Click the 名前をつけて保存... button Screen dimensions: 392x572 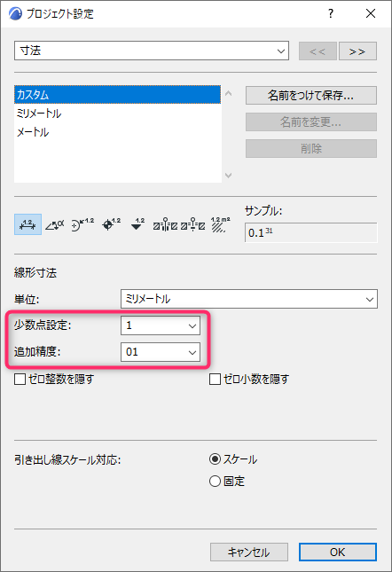311,95
